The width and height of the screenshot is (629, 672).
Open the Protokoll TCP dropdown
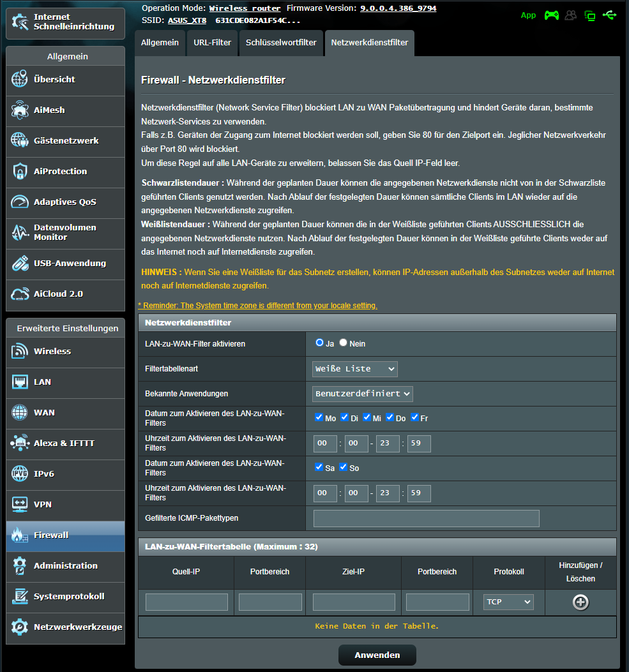[x=508, y=602]
